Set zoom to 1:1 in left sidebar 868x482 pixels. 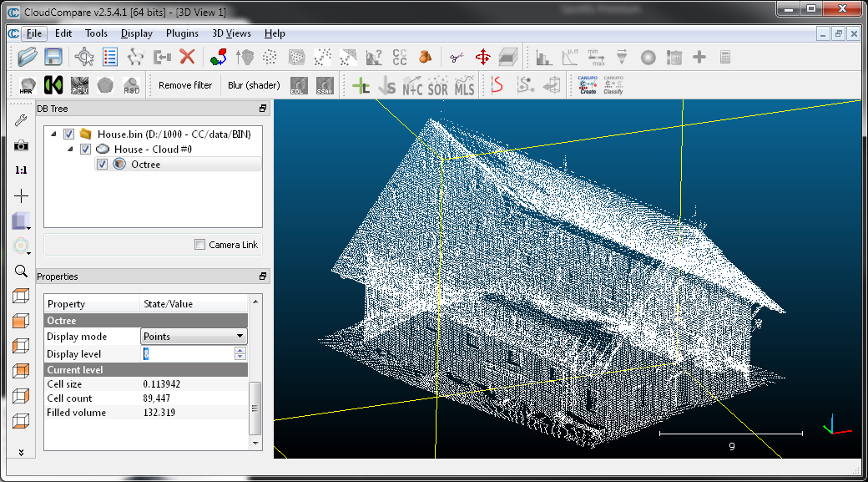click(21, 170)
